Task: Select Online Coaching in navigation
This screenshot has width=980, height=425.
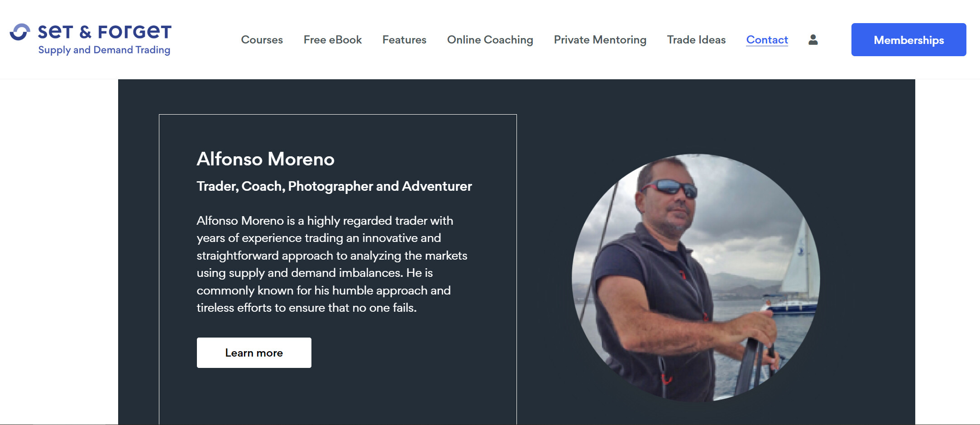Action: (x=490, y=40)
